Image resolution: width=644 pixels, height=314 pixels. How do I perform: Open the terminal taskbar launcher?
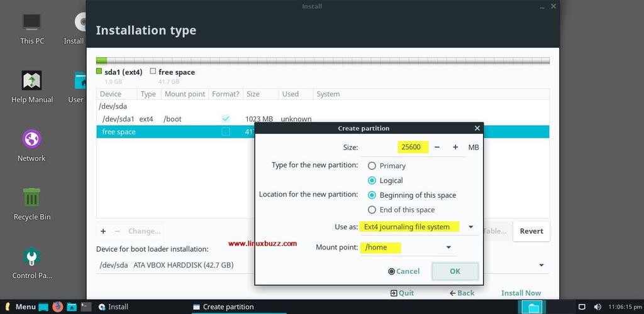pyautogui.click(x=86, y=306)
